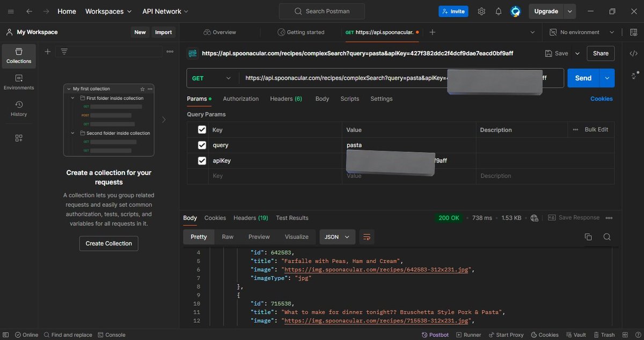Open collections options ellipsis icon
The height and width of the screenshot is (340, 644).
(170, 52)
